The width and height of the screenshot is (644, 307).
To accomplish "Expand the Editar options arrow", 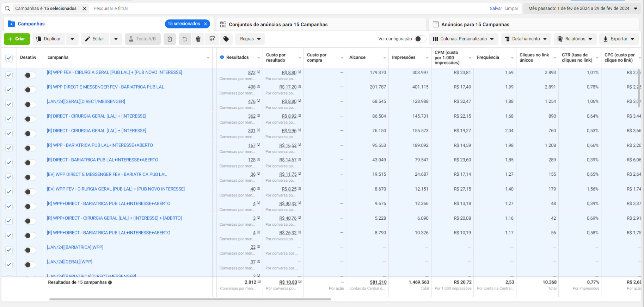I will coord(116,39).
